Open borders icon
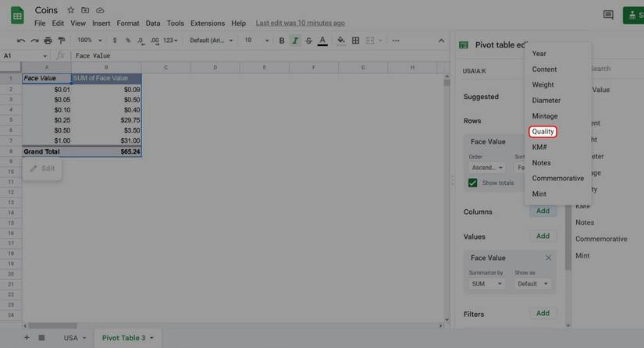Viewport: 644px width, 348px height. point(356,41)
